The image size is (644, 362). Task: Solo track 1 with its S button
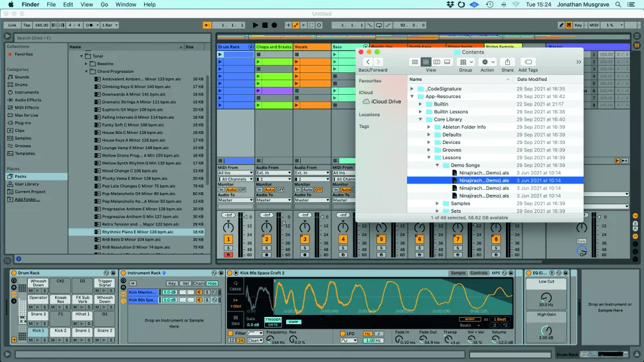[228, 248]
